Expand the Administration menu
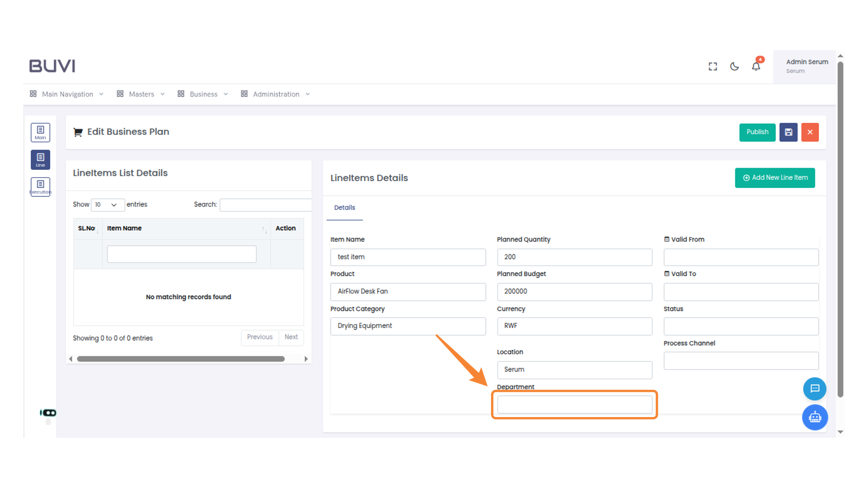The width and height of the screenshot is (868, 488). 276,94
